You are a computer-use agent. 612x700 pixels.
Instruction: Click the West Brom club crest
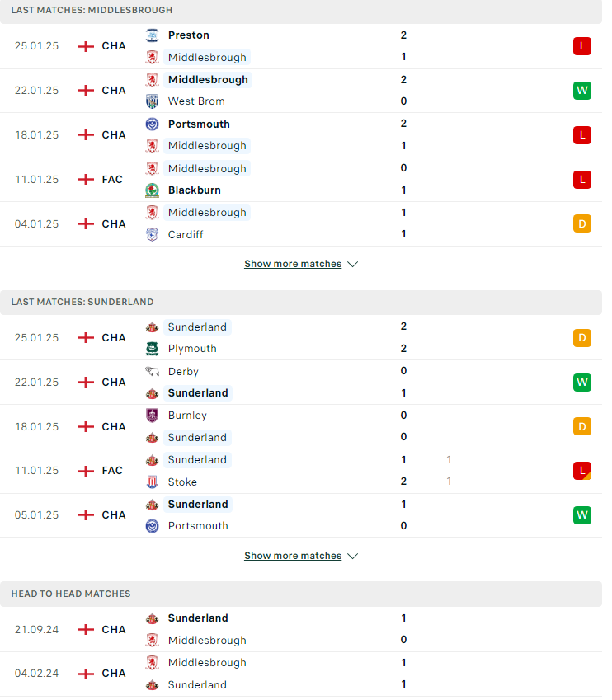click(x=154, y=103)
